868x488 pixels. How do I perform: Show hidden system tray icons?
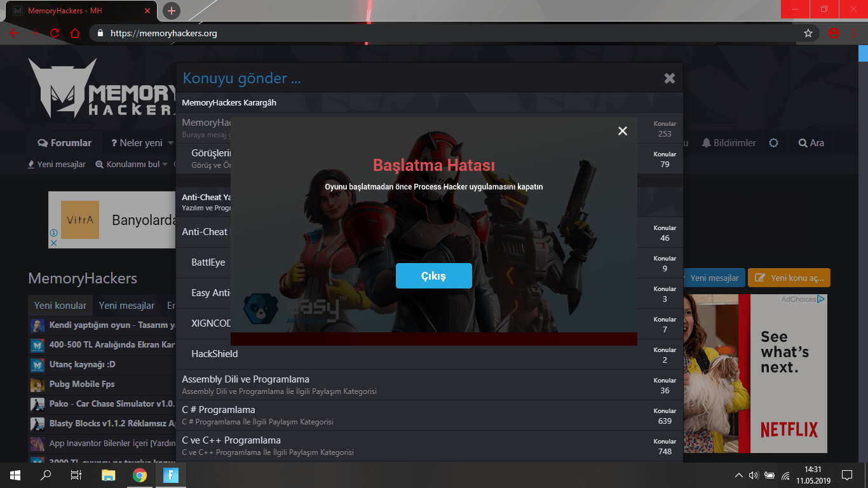[738, 475]
